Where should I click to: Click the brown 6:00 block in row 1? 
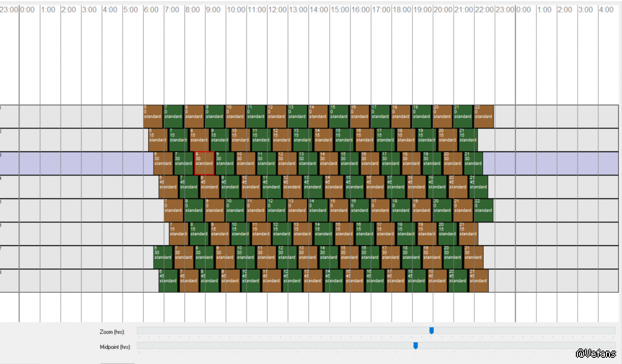(x=153, y=116)
